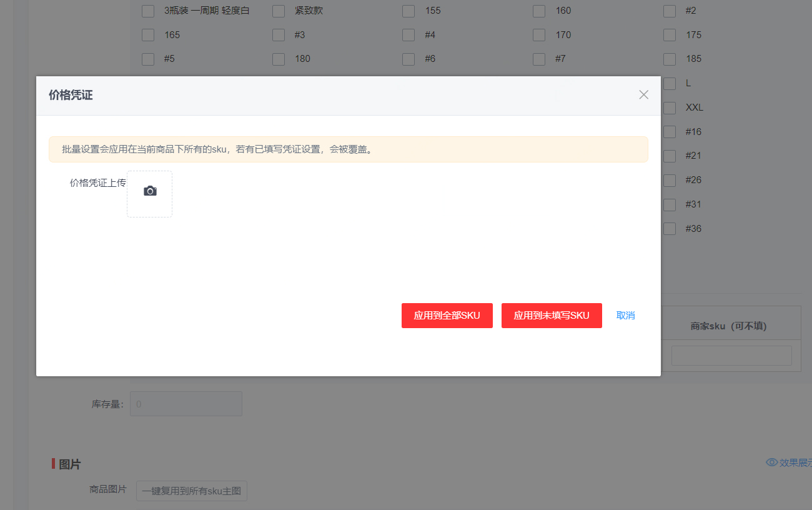
Task: Select the #2 variant checkbox
Action: 669,11
